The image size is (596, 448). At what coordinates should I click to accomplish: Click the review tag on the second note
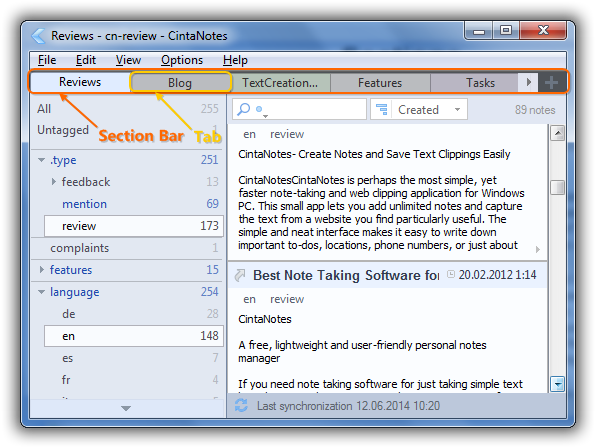tap(287, 299)
